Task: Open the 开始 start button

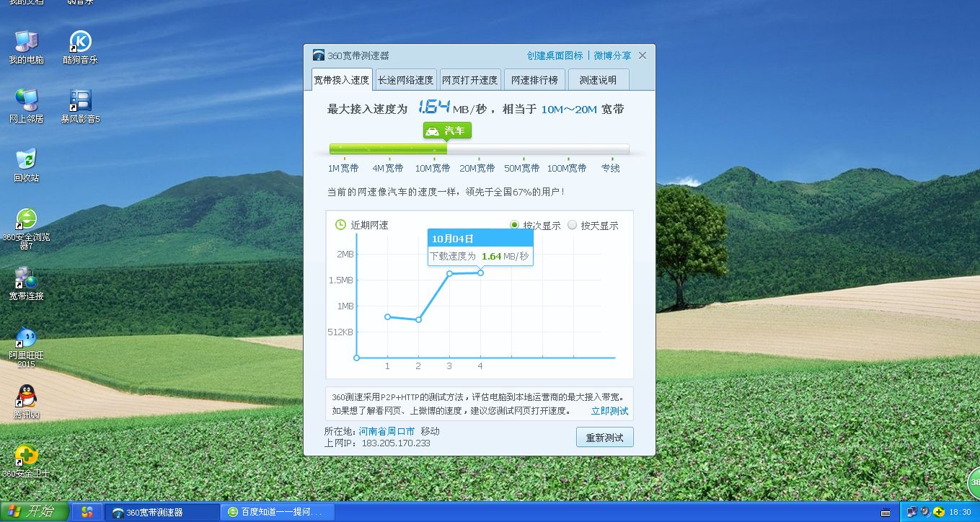Action: (x=35, y=512)
